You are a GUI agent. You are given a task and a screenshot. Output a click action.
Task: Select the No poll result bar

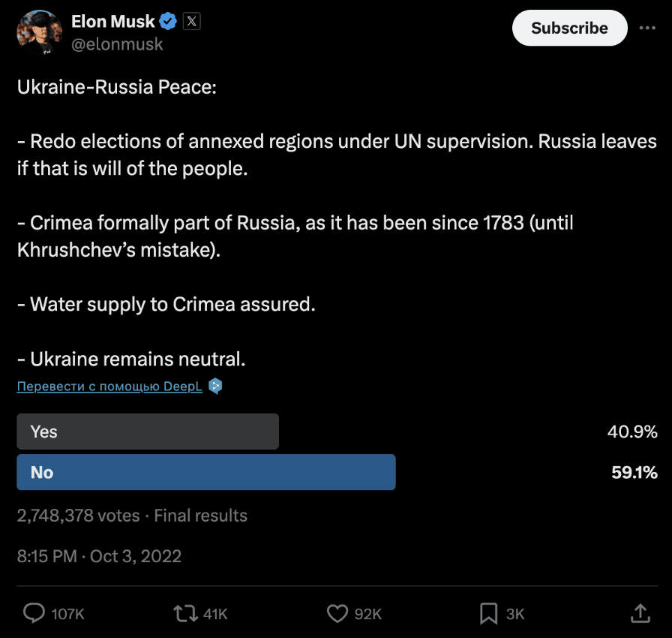coord(206,472)
